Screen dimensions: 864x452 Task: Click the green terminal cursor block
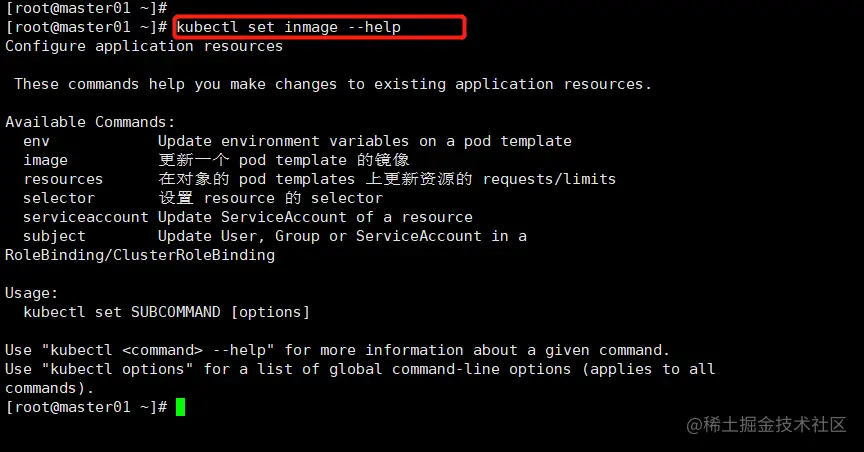pyautogui.click(x=180, y=407)
